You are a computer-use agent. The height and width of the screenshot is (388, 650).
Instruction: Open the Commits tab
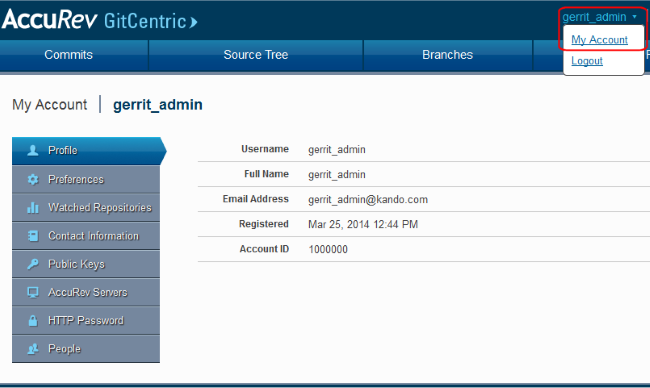68,55
